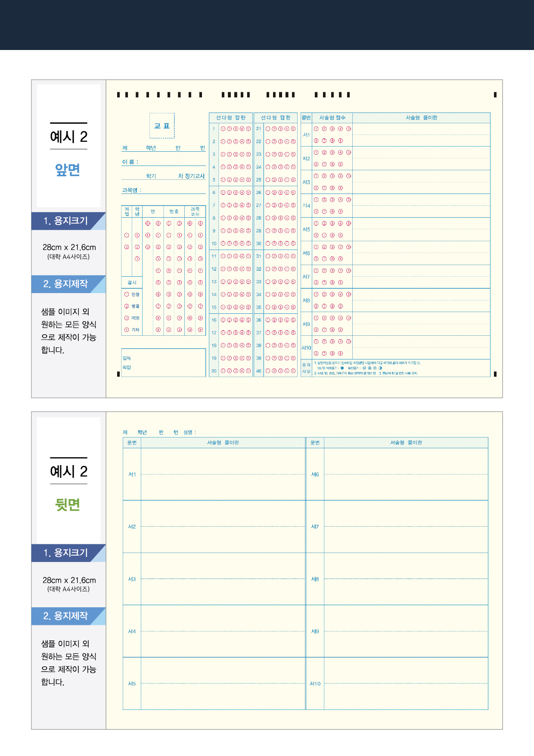Click back-sheet "서술형 풀이란" header above 서6
This screenshot has width=534, height=756.
406,443
